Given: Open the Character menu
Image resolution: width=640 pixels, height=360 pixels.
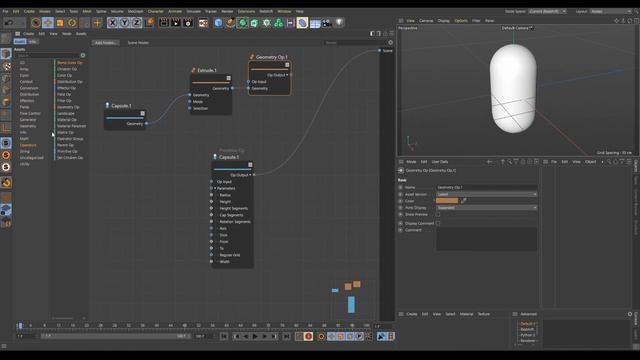Looking at the screenshot, I should pyautogui.click(x=156, y=11).
